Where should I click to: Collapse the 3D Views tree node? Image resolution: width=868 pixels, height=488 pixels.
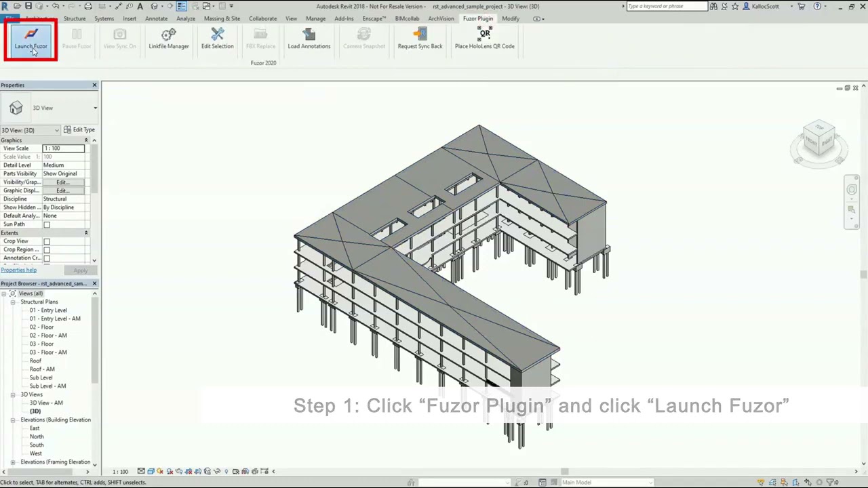tap(13, 394)
